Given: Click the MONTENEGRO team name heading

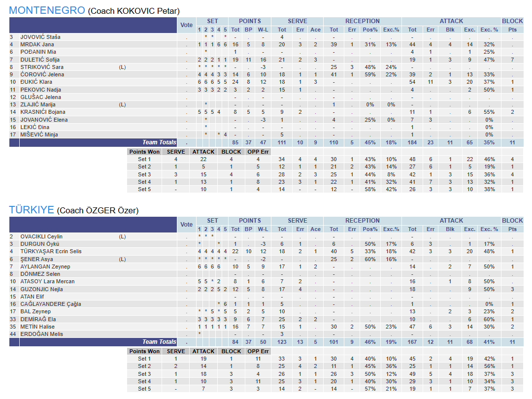Looking at the screenshot, I should coord(47,10).
